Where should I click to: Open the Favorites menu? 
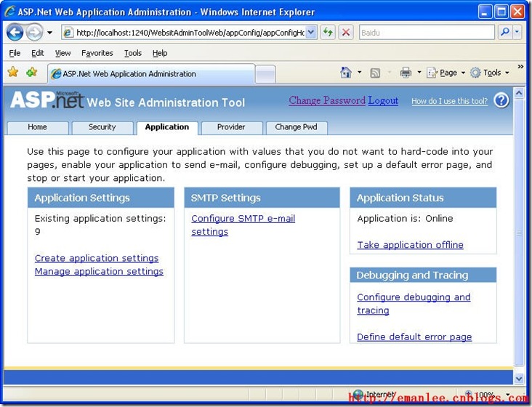coord(97,53)
